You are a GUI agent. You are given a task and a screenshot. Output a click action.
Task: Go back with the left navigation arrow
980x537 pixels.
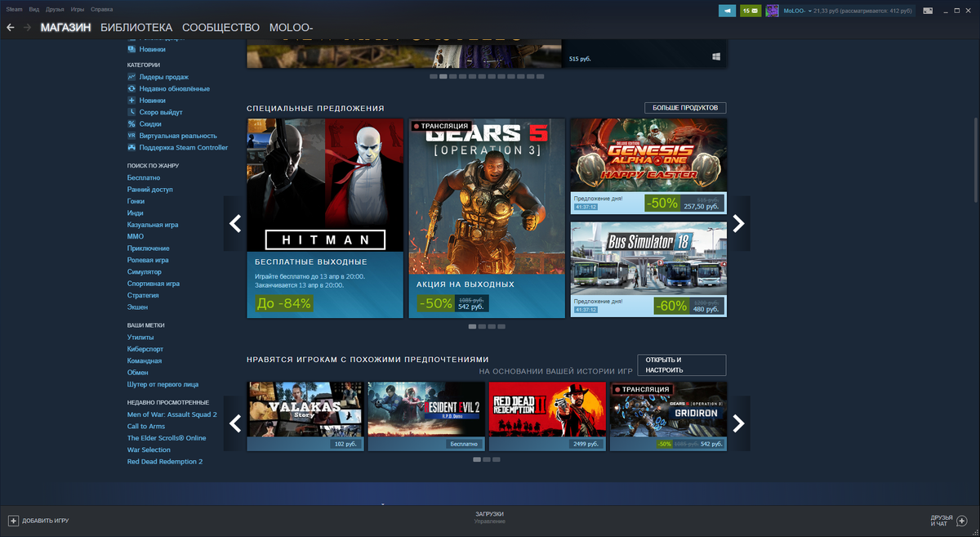pos(11,28)
